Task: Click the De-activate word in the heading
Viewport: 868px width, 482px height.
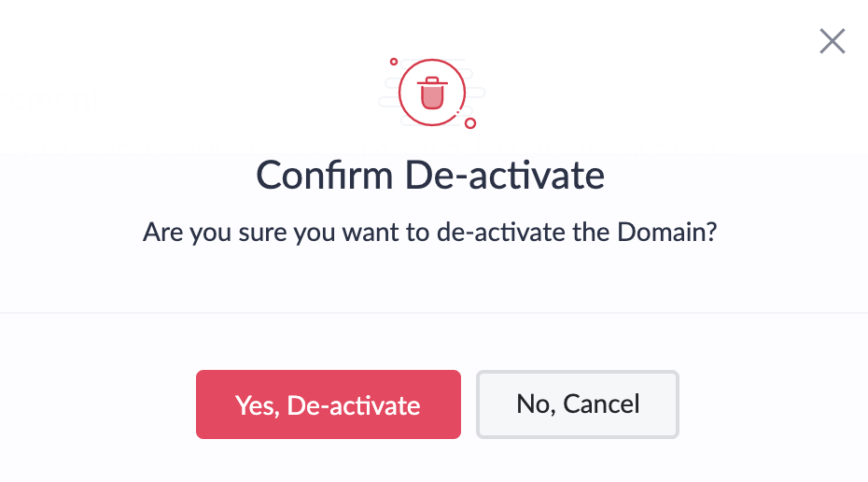Action: click(x=505, y=175)
